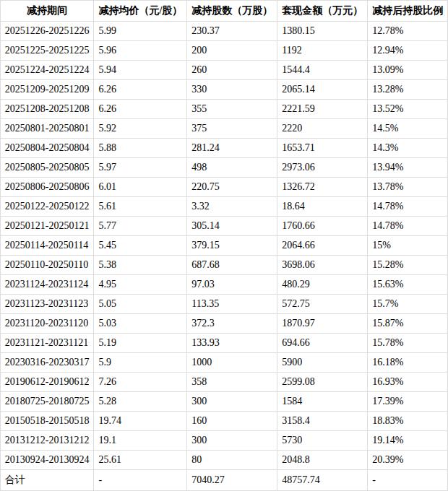The width and height of the screenshot is (448, 491).
Task: Click the 20230316-20230317 period cell
Action: point(47,362)
